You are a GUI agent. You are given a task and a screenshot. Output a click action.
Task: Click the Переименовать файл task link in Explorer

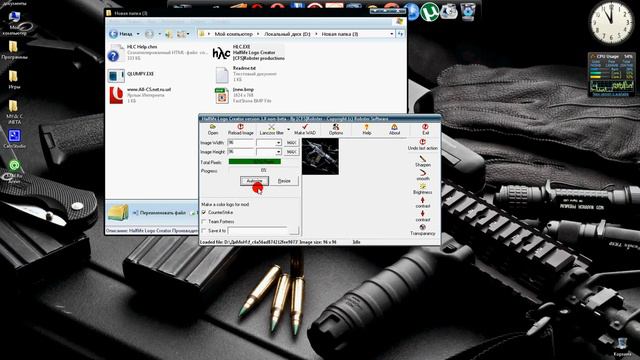(x=159, y=213)
